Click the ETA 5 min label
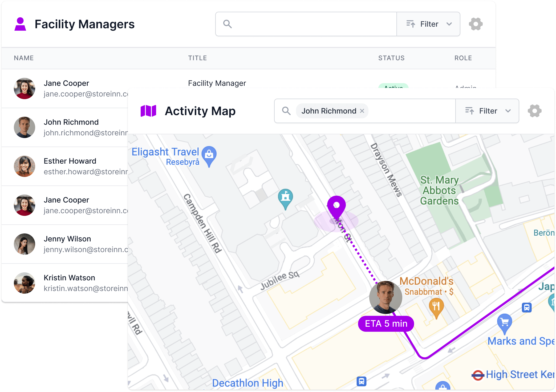The image size is (556, 392). [x=386, y=324]
